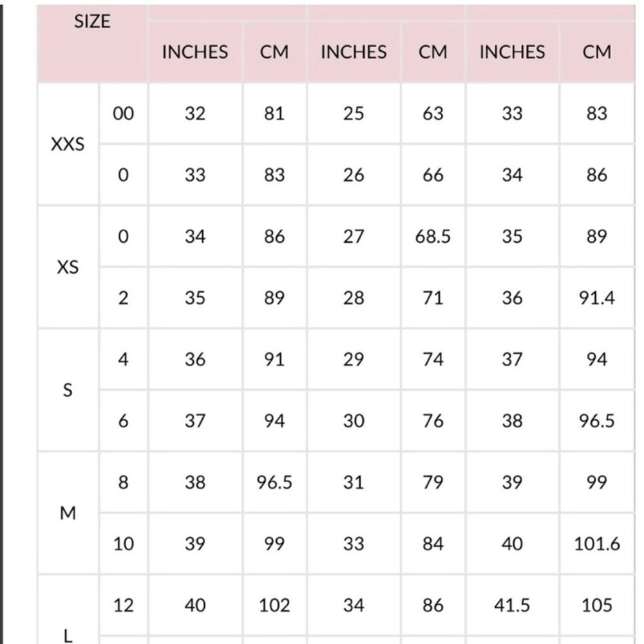Click the 41.5 inches cell
This screenshot has height=644, width=644.
512,605
